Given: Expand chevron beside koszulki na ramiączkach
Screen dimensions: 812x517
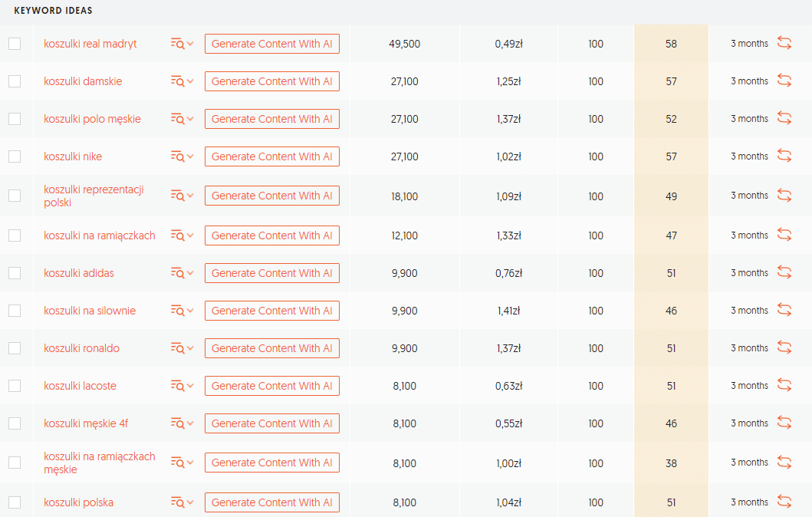Looking at the screenshot, I should click(191, 235).
